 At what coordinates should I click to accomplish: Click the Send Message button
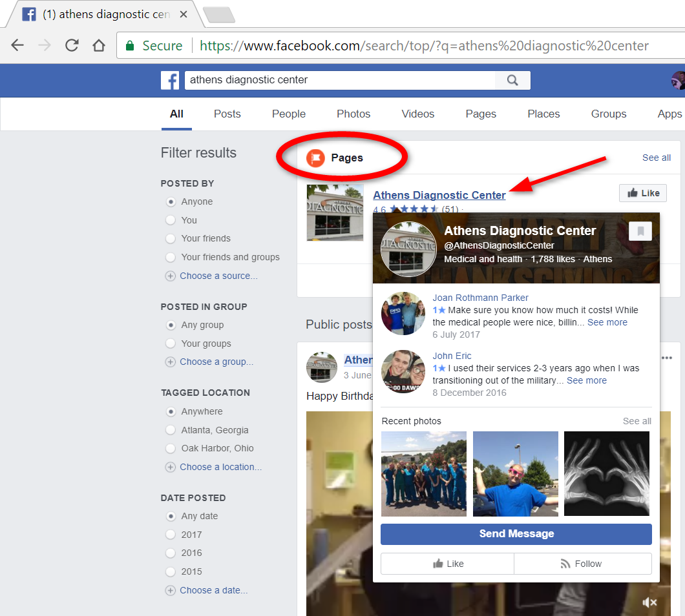tap(516, 534)
